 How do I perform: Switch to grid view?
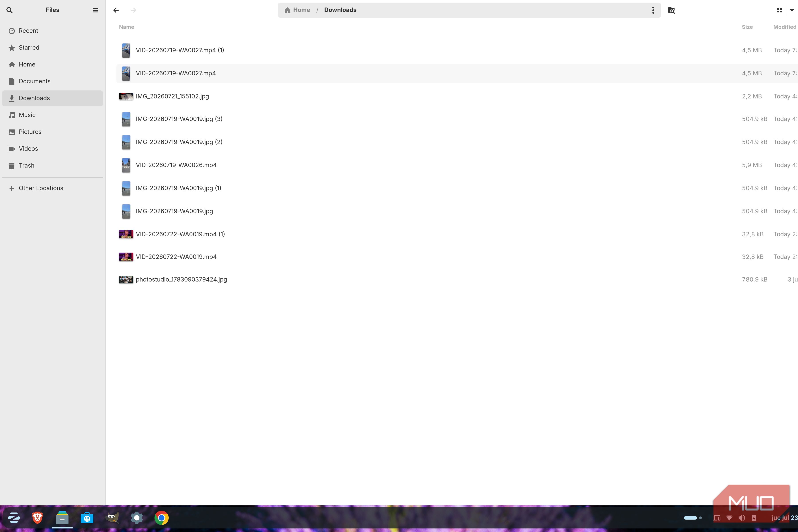click(x=779, y=10)
